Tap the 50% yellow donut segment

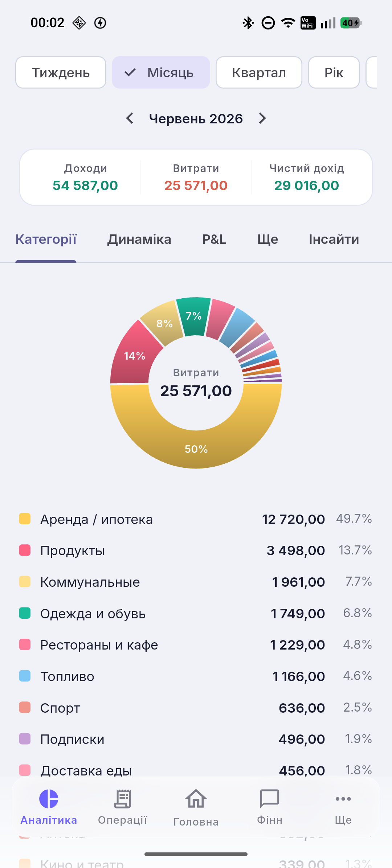tap(196, 449)
